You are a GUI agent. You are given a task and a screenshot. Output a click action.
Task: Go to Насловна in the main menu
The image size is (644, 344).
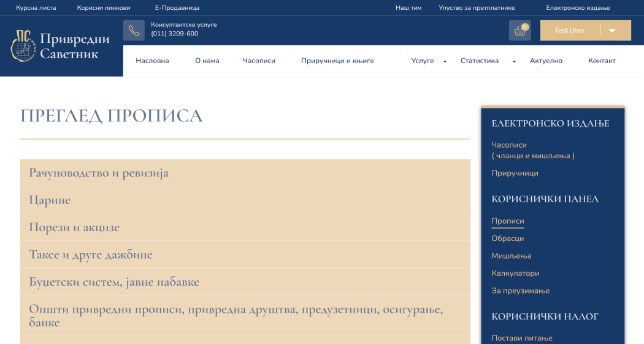pos(152,61)
